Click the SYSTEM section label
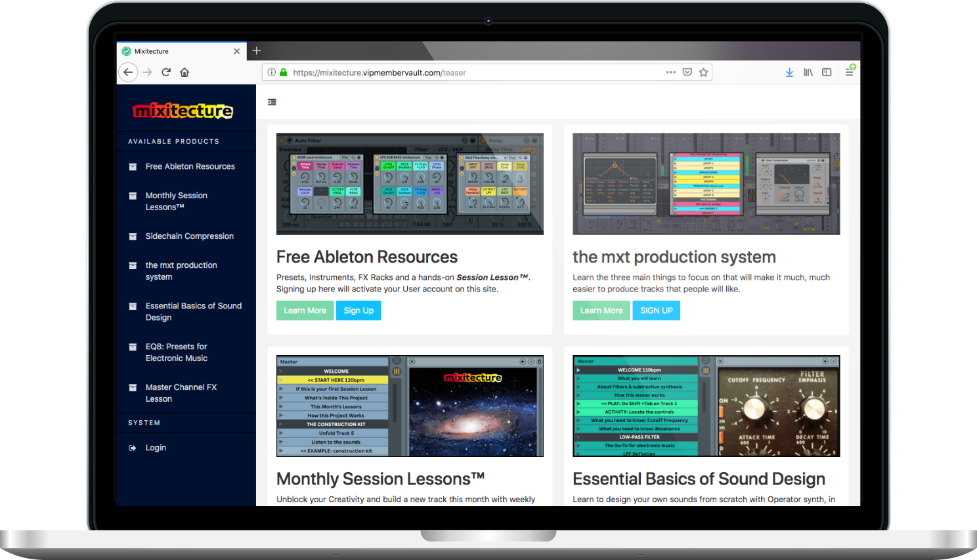The width and height of the screenshot is (977, 560). (x=144, y=423)
